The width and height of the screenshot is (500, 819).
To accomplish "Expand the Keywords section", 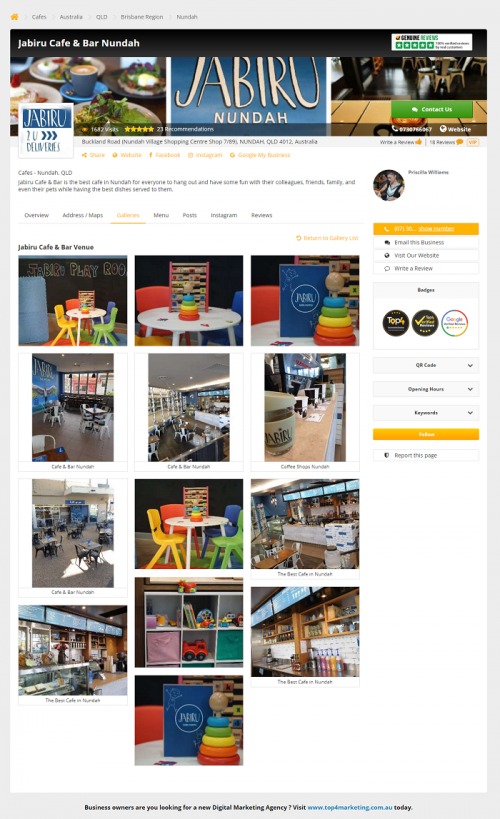I will click(426, 413).
